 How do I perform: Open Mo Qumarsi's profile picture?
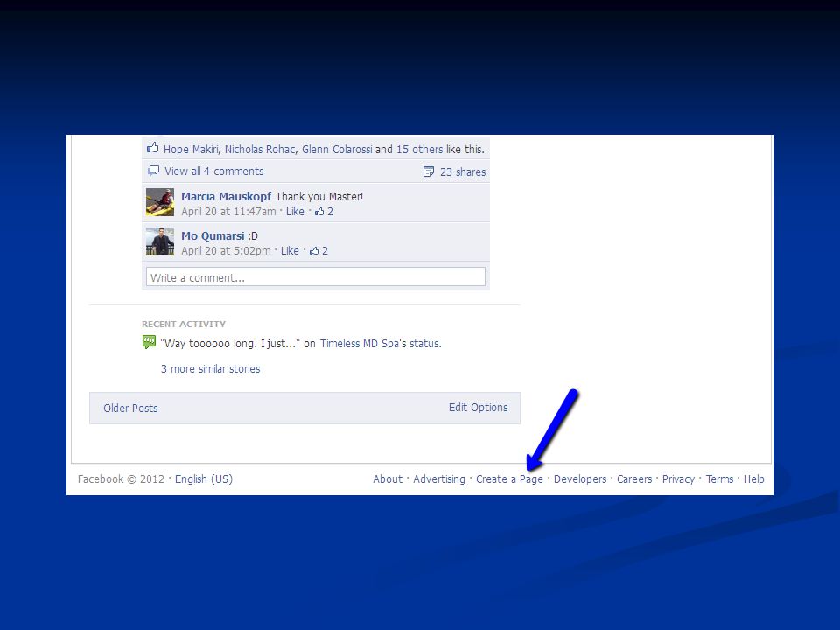160,241
